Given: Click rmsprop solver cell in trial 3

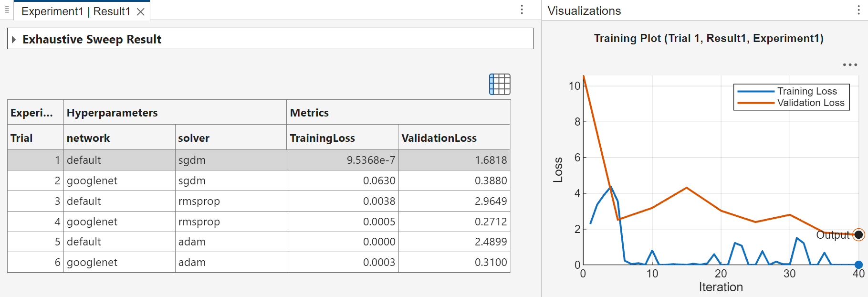Looking at the screenshot, I should pyautogui.click(x=231, y=201).
